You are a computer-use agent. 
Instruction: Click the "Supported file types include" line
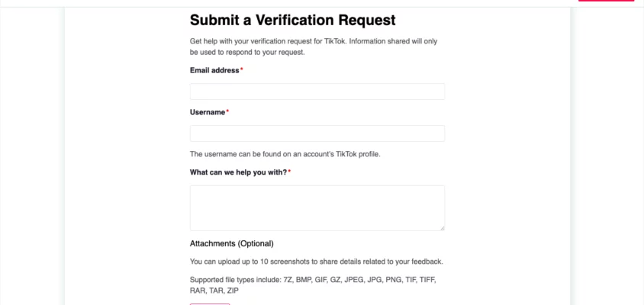(313, 280)
